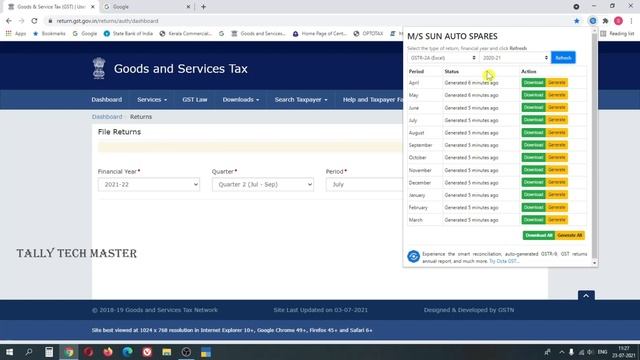Open the Quarter 2 (Jul - Sep) dropdown
Image resolution: width=640 pixels, height=360 pixels.
(263, 184)
